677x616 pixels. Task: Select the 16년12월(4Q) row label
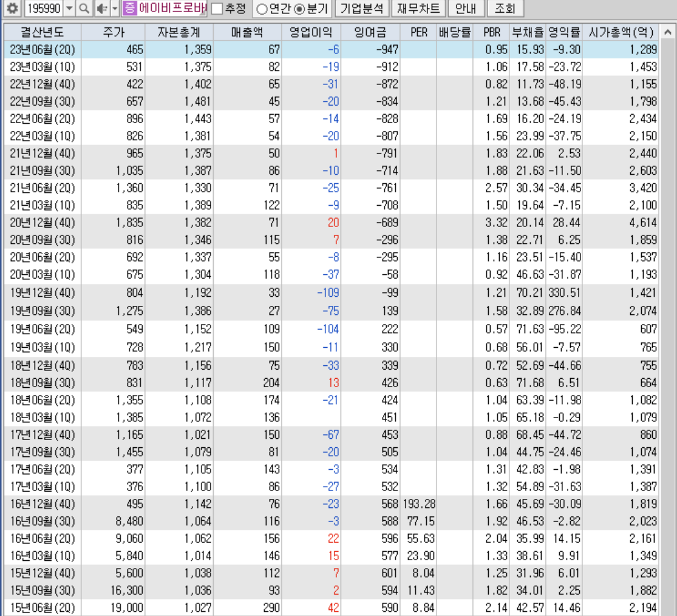(43, 504)
